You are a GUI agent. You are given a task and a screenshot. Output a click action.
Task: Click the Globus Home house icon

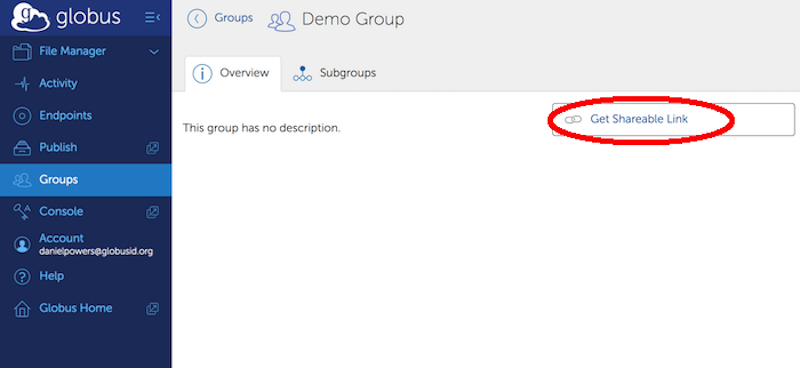pos(22,309)
